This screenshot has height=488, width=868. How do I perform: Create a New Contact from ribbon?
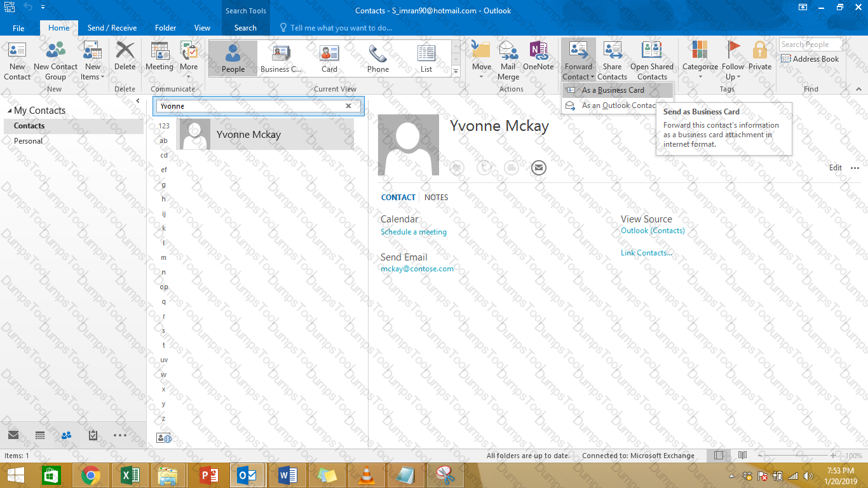point(17,61)
